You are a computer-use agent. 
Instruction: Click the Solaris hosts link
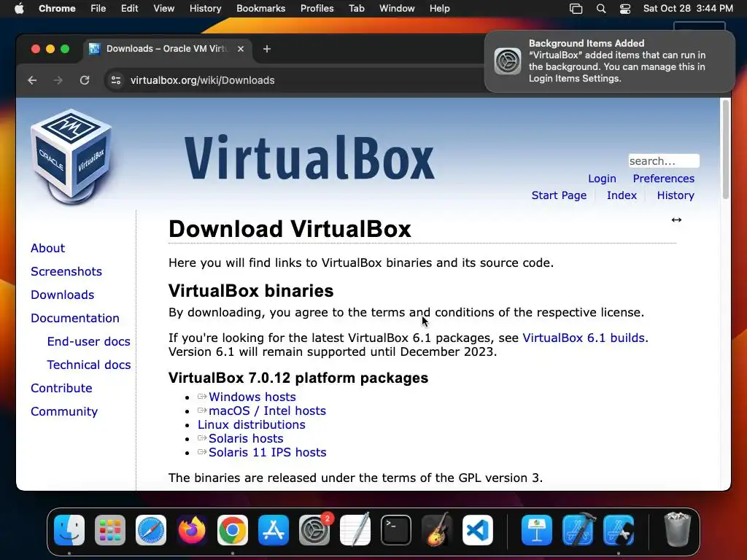pyautogui.click(x=246, y=438)
